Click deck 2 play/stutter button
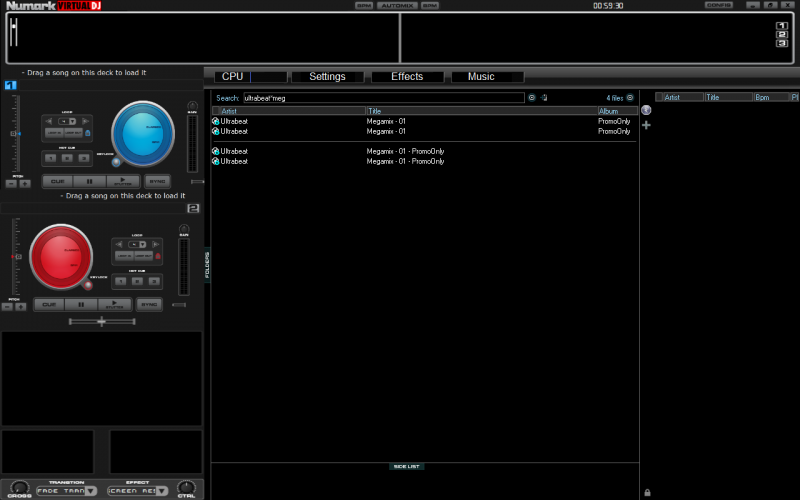This screenshot has width=800, height=500. 114,305
